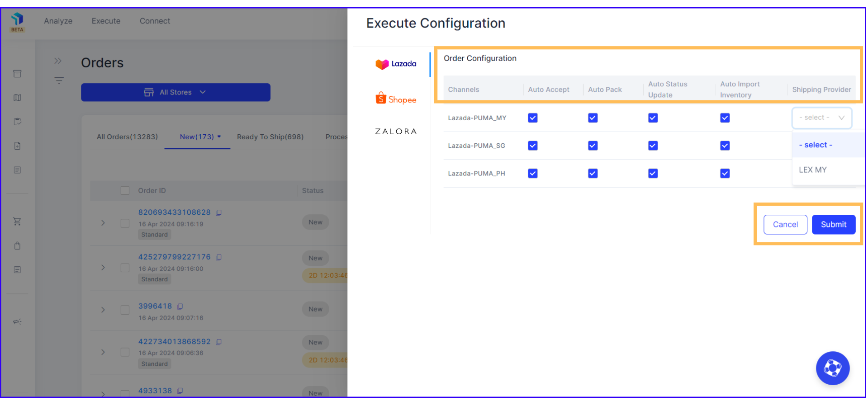This screenshot has width=868, height=401.
Task: Select the ZALORA channel
Action: tap(396, 132)
